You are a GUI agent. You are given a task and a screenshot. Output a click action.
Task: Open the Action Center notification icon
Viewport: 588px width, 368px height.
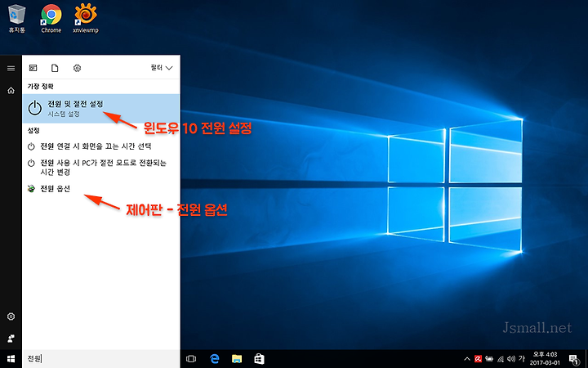click(x=573, y=359)
